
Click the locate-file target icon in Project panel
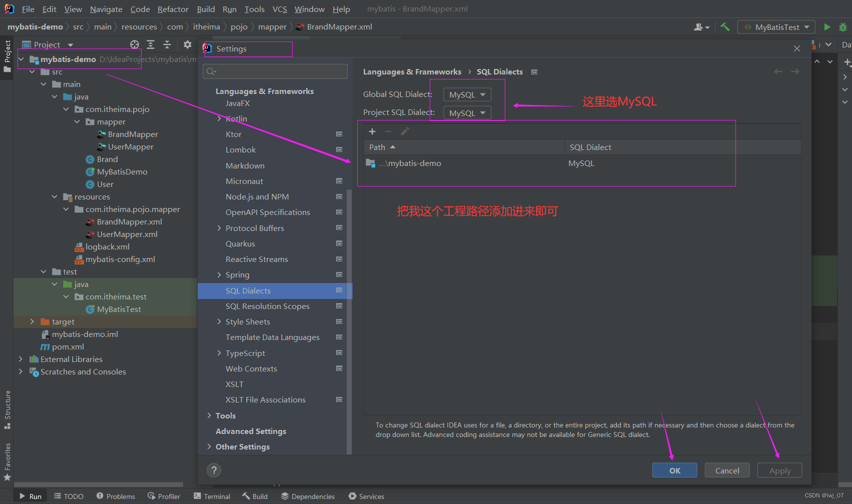click(x=135, y=44)
